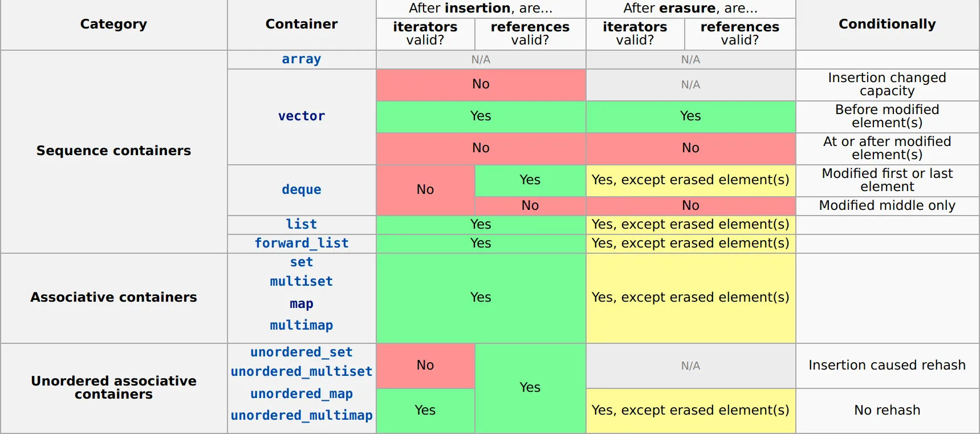Click the set container link
Screen dimensions: 980x434
(301, 262)
